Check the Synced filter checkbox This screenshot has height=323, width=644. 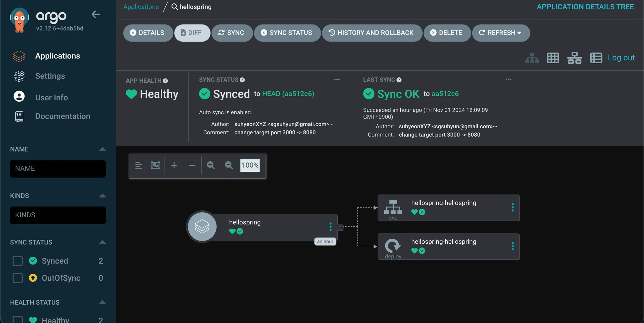(18, 261)
